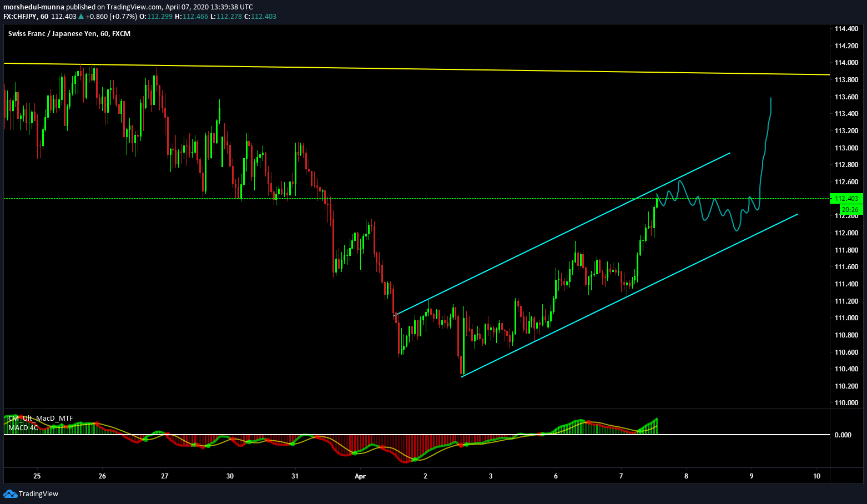Click the 112.000 price axis label
This screenshot has width=867, height=504.
point(846,233)
